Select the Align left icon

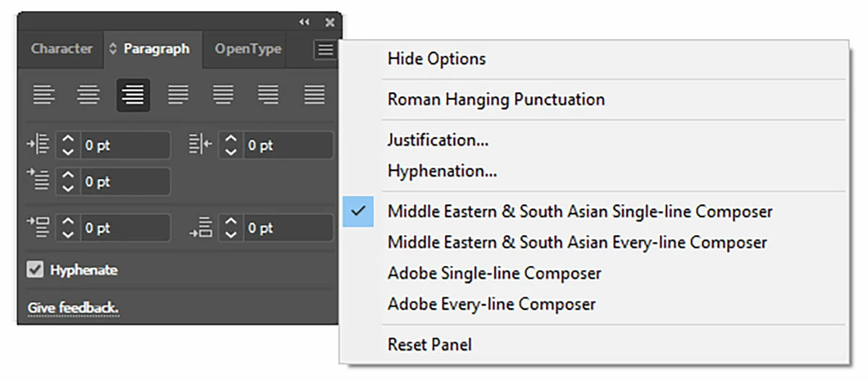coord(43,95)
